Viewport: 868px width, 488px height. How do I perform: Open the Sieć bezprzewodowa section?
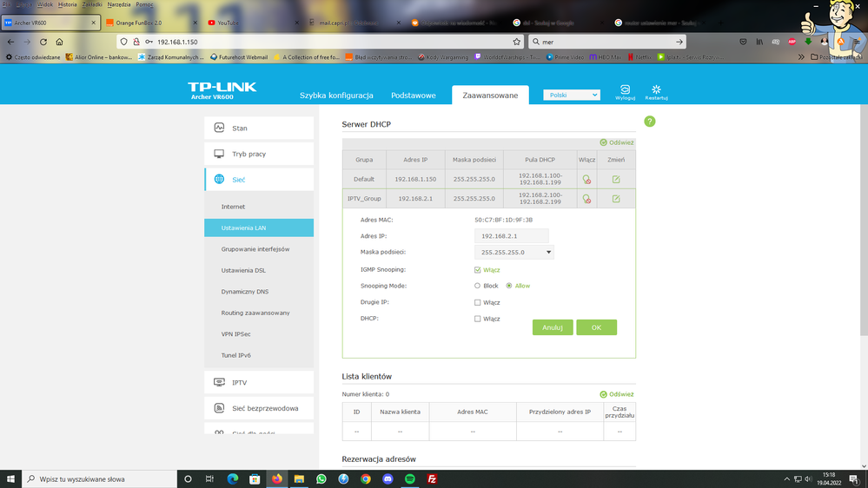[259, 408]
